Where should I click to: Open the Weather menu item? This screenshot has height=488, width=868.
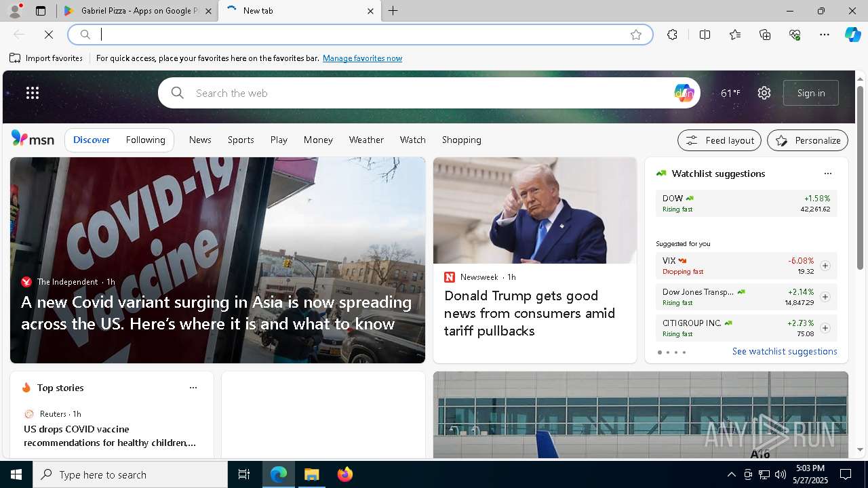point(366,140)
